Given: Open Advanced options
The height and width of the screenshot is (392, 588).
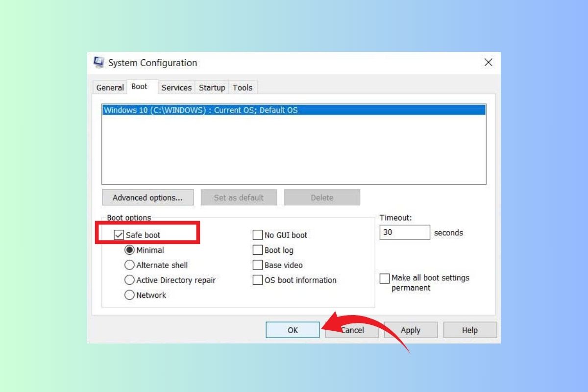Looking at the screenshot, I should tap(147, 197).
